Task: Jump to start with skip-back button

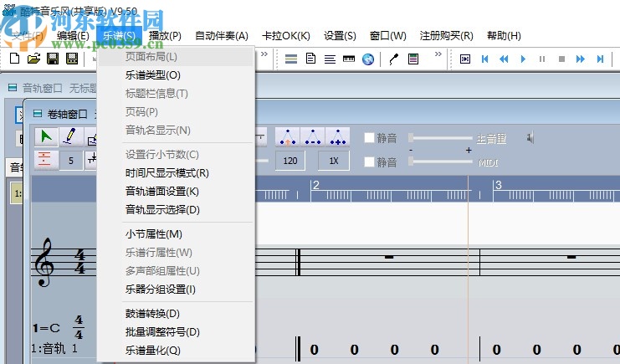Action: (484, 59)
